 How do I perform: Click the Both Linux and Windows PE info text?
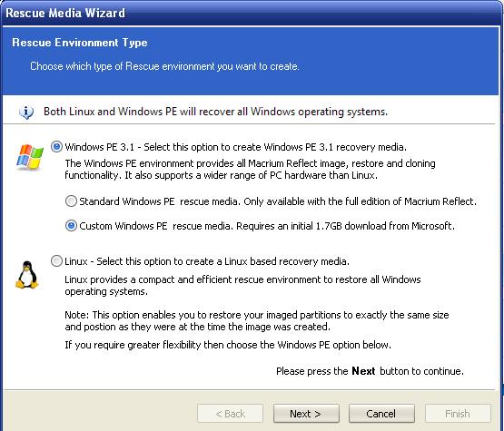215,112
